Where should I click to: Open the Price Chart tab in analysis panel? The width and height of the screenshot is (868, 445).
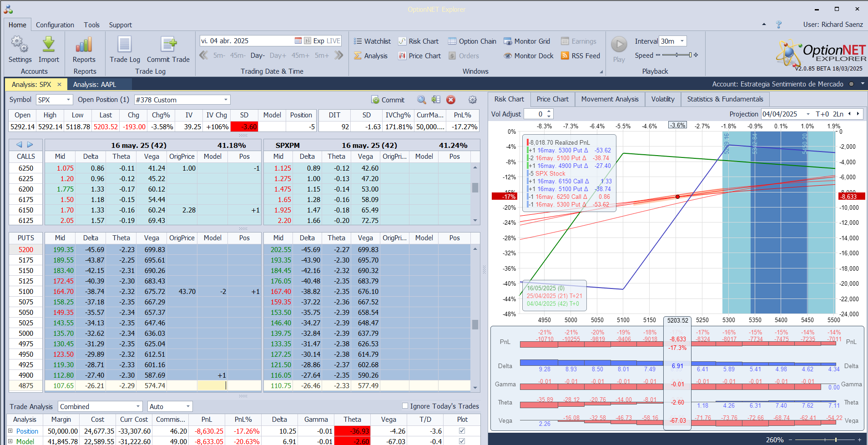click(x=552, y=99)
